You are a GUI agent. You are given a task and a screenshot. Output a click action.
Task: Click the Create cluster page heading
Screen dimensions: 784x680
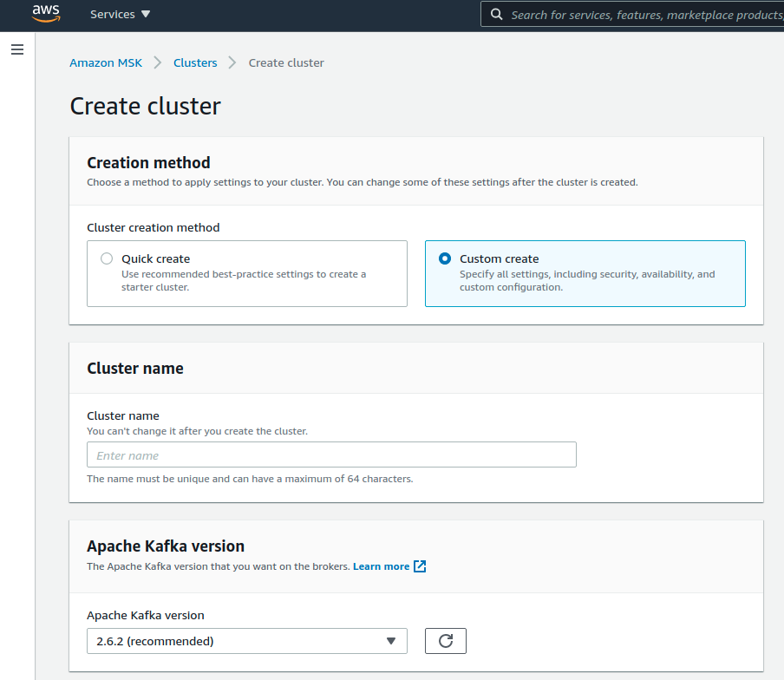[x=146, y=106]
